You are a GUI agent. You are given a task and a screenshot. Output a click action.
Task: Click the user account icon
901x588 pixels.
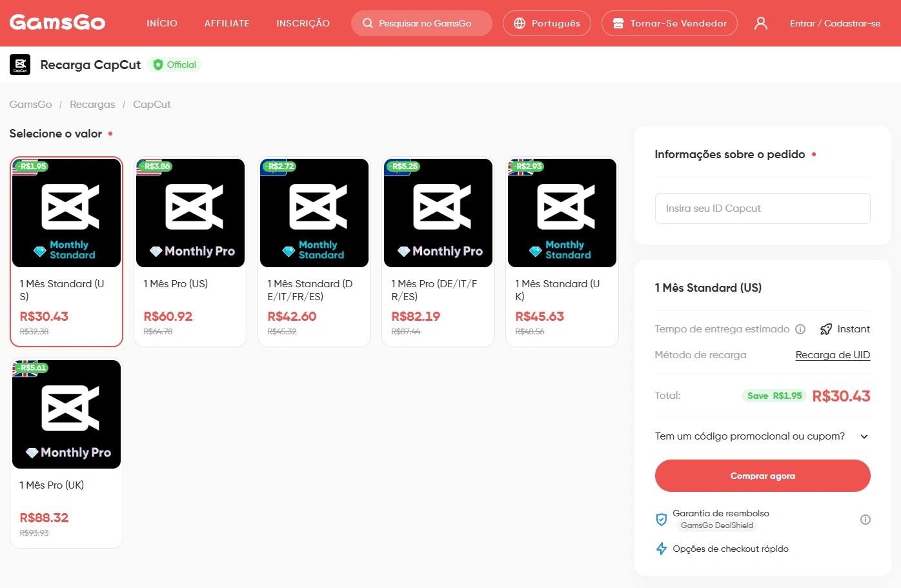click(761, 23)
